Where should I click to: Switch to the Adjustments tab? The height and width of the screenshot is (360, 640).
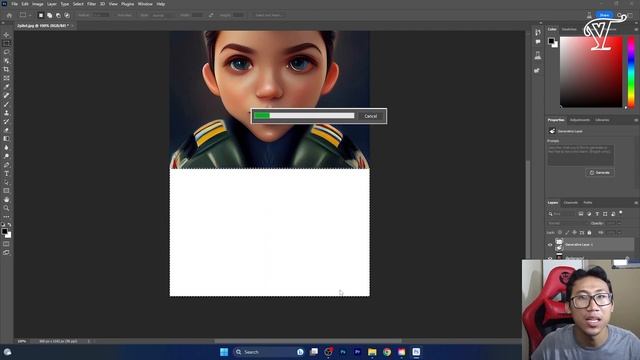pyautogui.click(x=580, y=120)
